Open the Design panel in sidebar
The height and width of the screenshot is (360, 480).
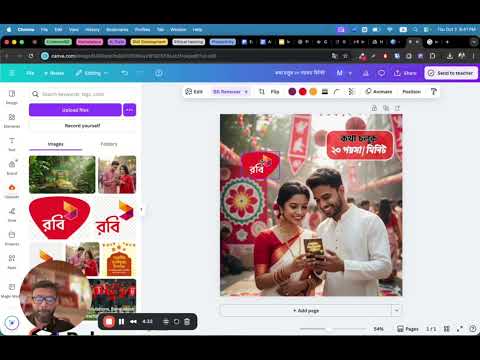pos(12,97)
